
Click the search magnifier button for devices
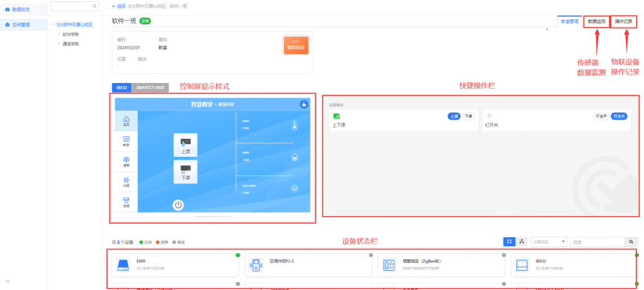click(x=630, y=242)
